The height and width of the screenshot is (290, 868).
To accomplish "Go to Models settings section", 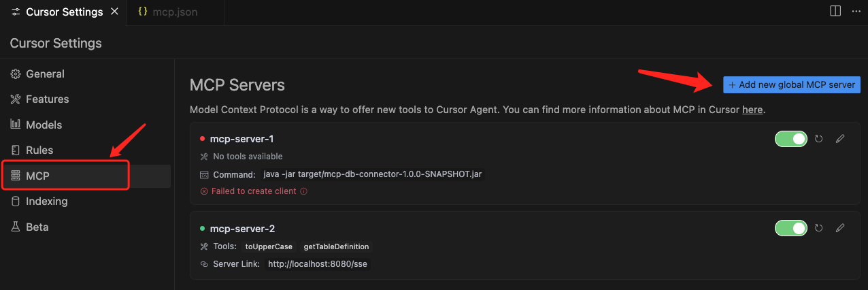I will coord(44,125).
